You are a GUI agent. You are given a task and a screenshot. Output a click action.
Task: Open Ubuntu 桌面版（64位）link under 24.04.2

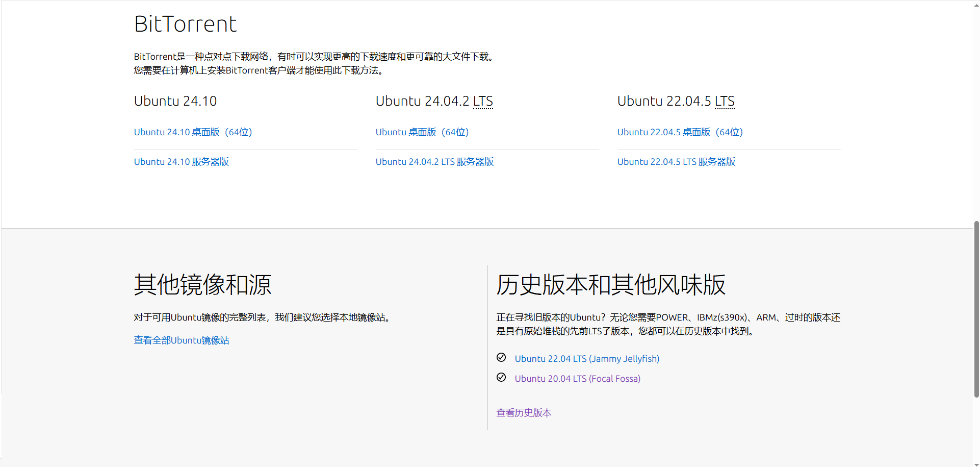click(422, 132)
